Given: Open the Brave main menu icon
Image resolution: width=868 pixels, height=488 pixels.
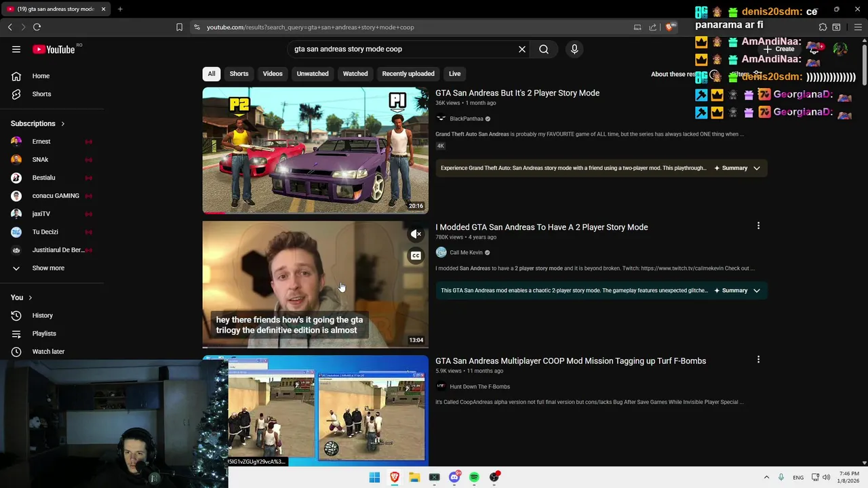Looking at the screenshot, I should point(858,27).
